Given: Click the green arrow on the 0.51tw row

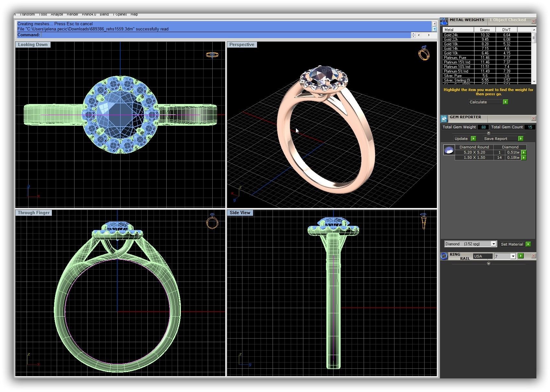Looking at the screenshot, I should coord(524,152).
